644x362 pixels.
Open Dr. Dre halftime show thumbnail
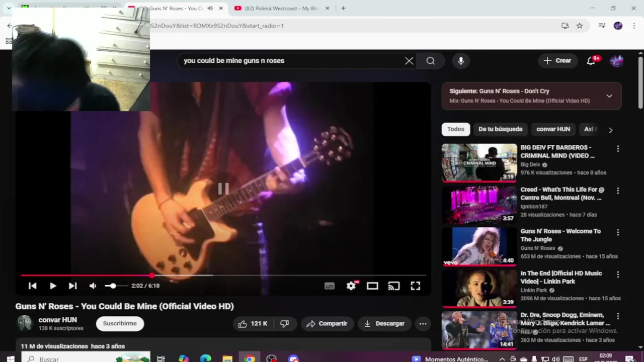tap(479, 330)
